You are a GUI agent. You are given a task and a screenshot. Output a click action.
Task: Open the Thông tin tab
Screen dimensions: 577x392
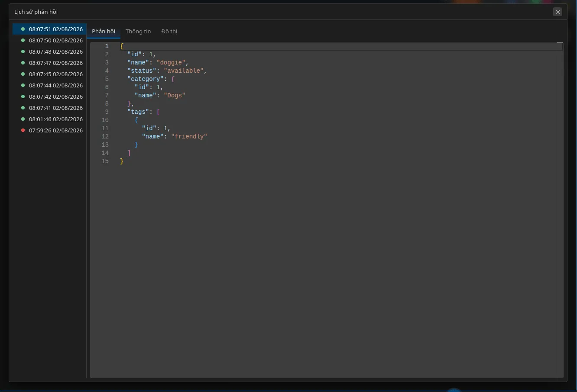click(x=138, y=31)
